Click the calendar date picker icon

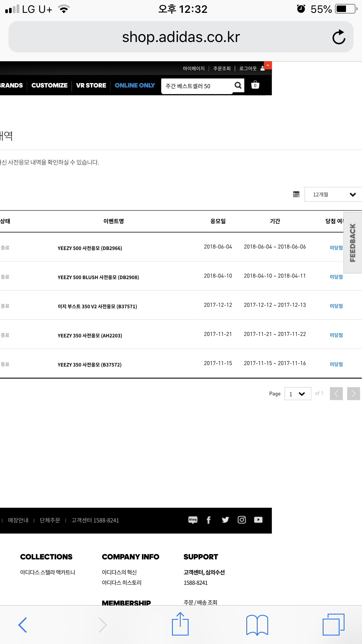296,194
